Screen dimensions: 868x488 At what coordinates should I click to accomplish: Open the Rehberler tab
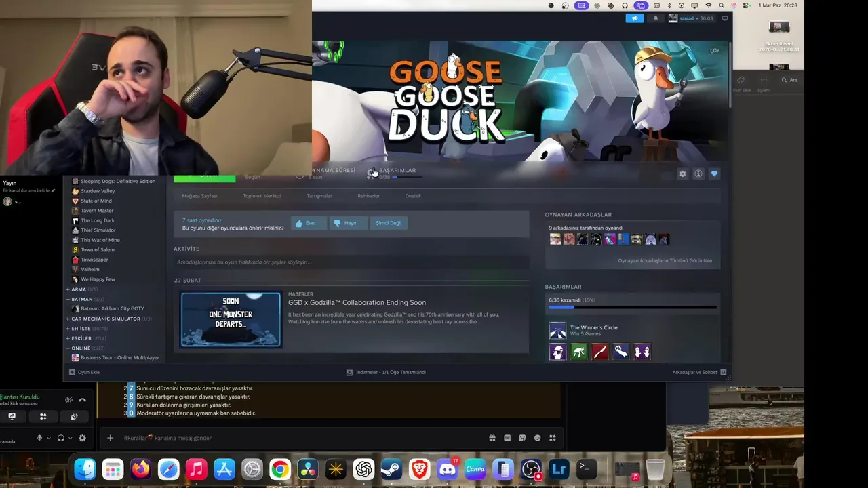[x=368, y=196]
